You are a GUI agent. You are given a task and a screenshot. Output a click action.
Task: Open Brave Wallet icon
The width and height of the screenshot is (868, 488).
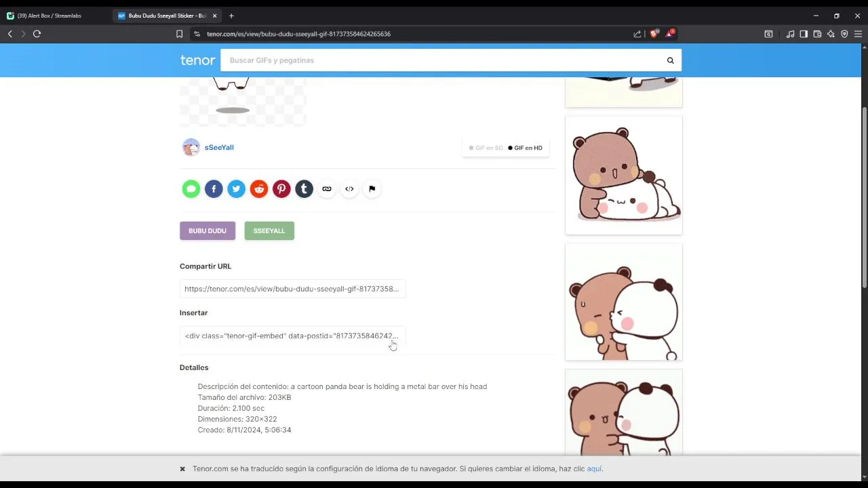tap(817, 34)
